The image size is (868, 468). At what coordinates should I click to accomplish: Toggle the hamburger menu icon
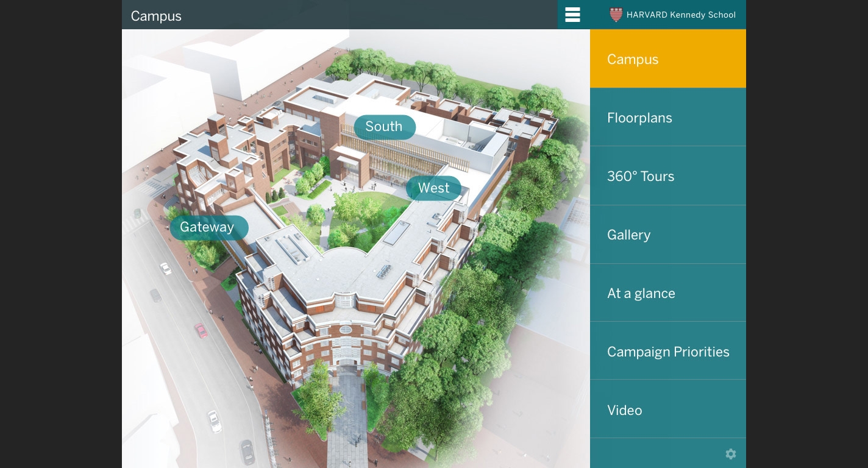click(572, 15)
